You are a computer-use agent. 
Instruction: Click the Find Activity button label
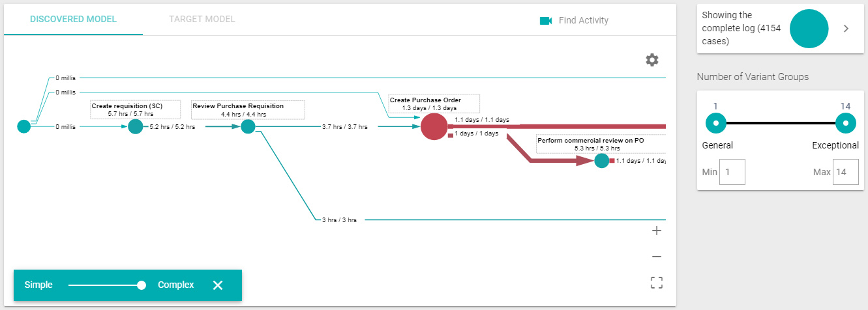[x=584, y=21]
